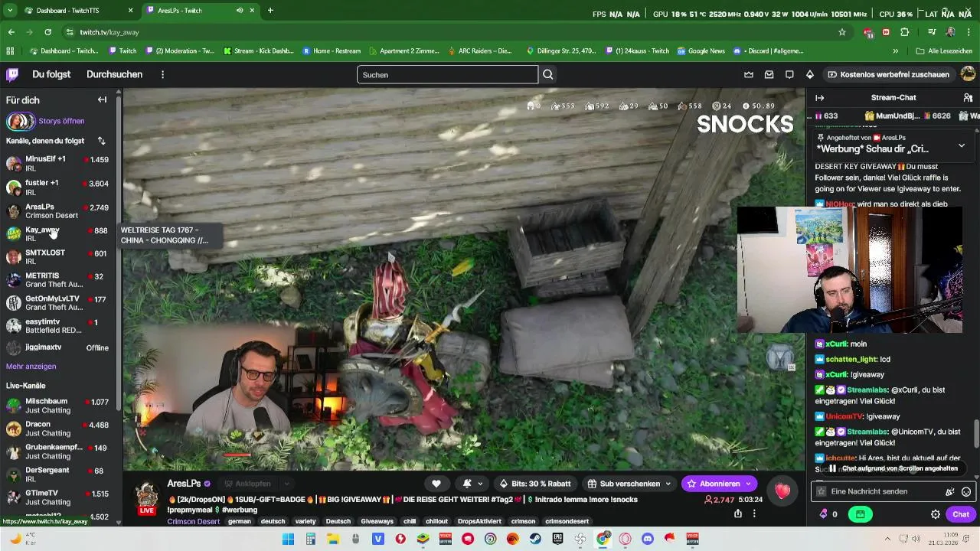
Task: Open the AresLPs channel avatar
Action: pyautogui.click(x=147, y=496)
